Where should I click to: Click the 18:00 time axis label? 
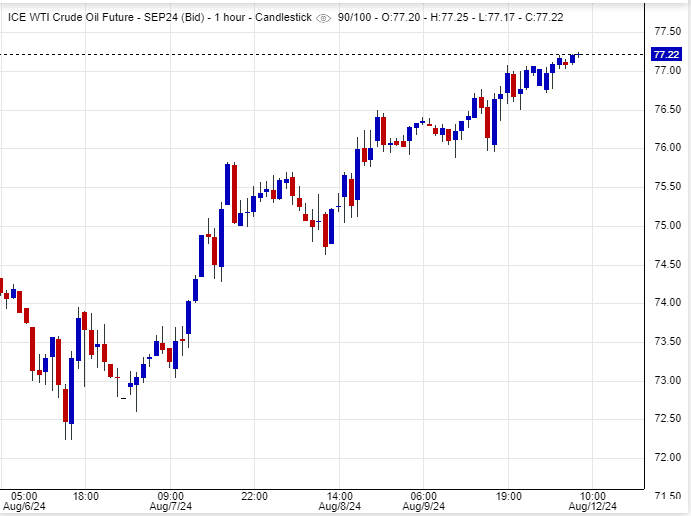coord(85,495)
